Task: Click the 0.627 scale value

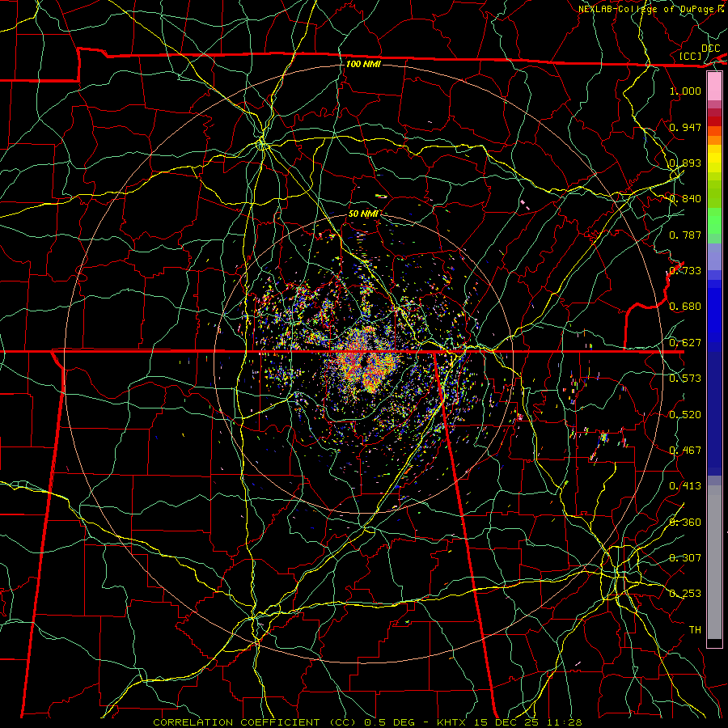Action: click(685, 343)
